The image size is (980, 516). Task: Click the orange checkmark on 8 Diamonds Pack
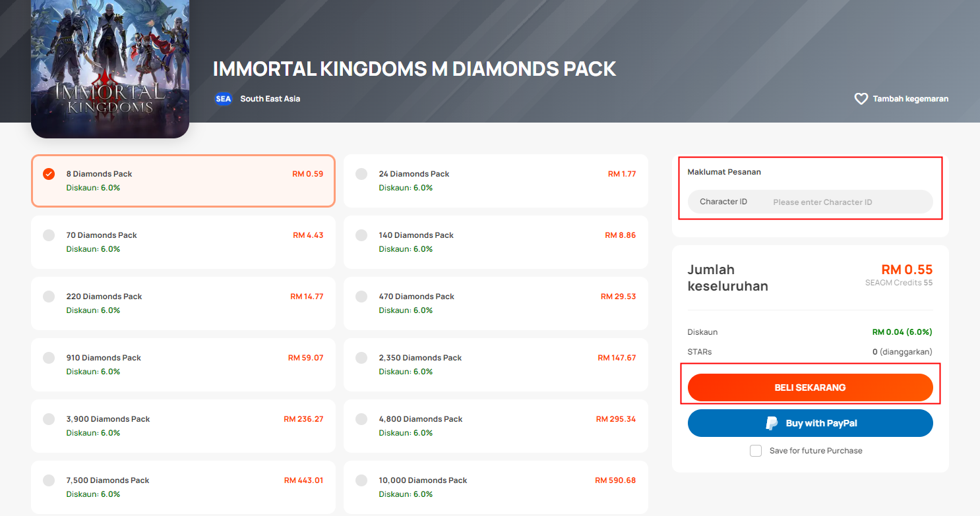pyautogui.click(x=49, y=174)
